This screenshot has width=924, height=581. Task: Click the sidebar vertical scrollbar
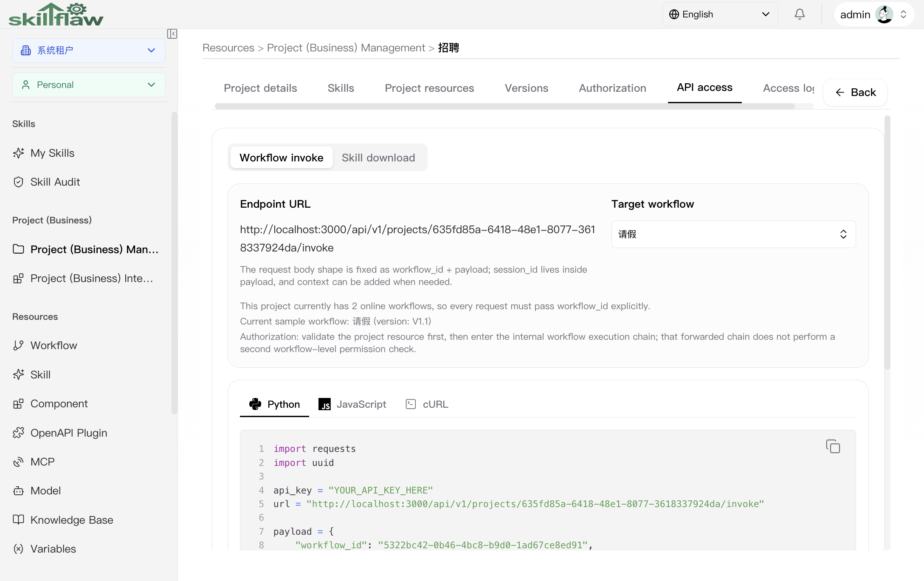click(x=174, y=263)
